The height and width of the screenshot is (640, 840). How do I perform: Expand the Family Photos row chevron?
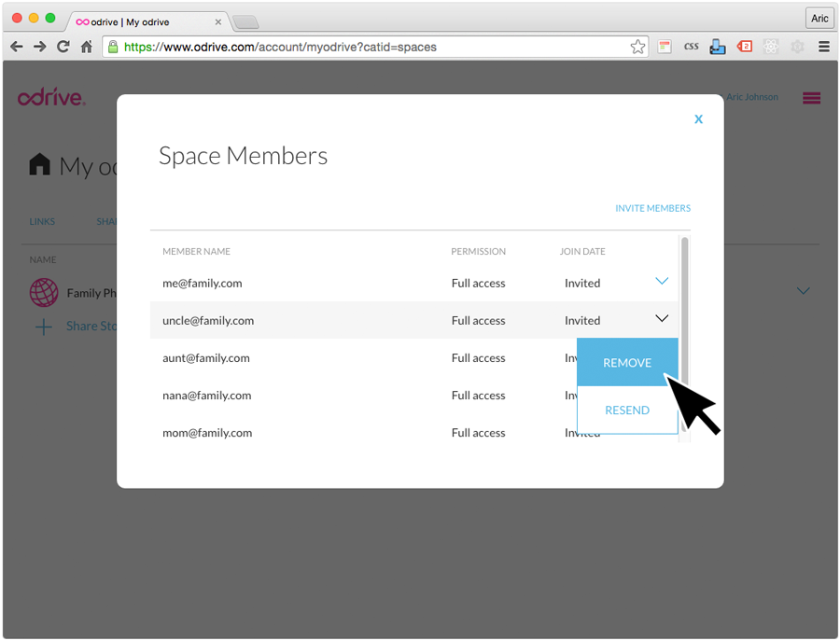pos(803,291)
